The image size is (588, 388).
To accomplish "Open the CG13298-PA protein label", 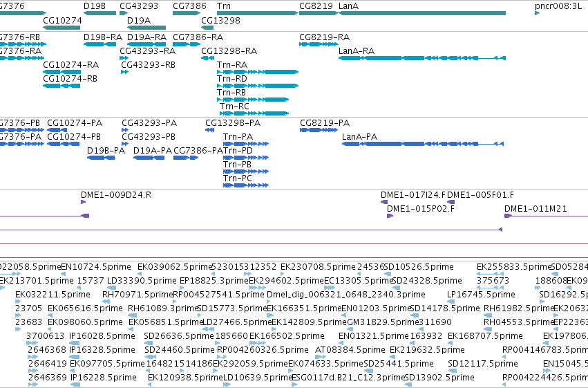I will 233,123.
